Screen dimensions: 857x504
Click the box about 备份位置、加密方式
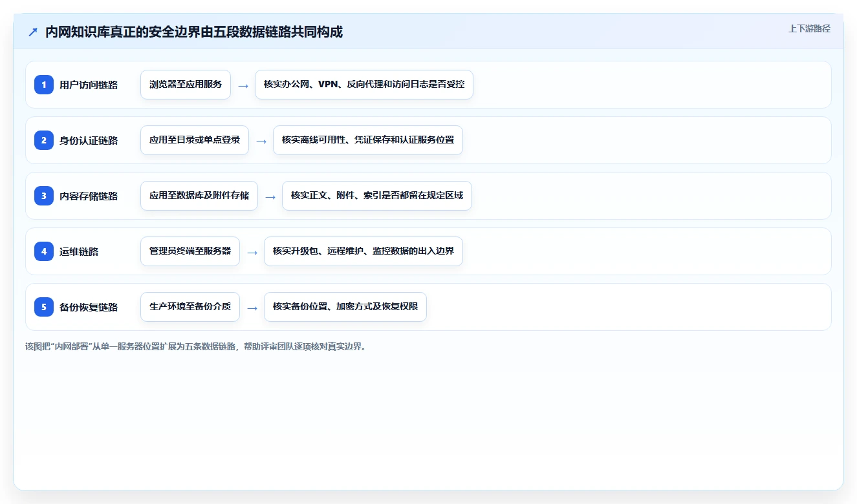345,307
